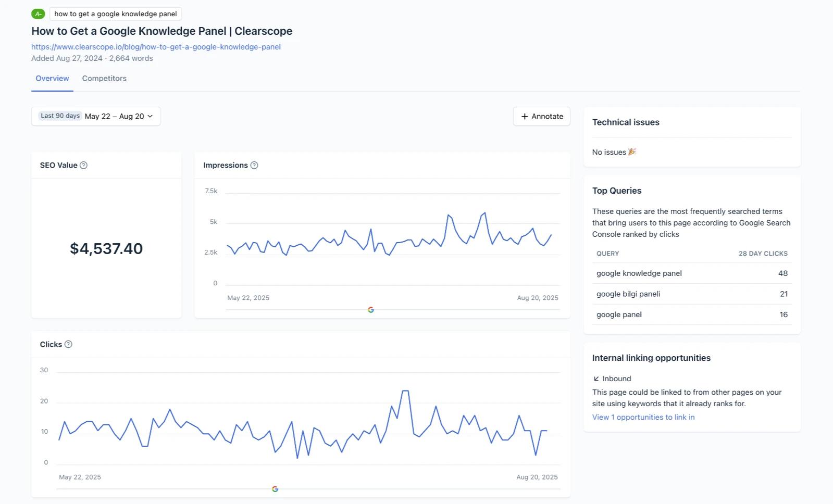Click the 'google knowledge panel' query row
This screenshot has width=833, height=504.
692,273
